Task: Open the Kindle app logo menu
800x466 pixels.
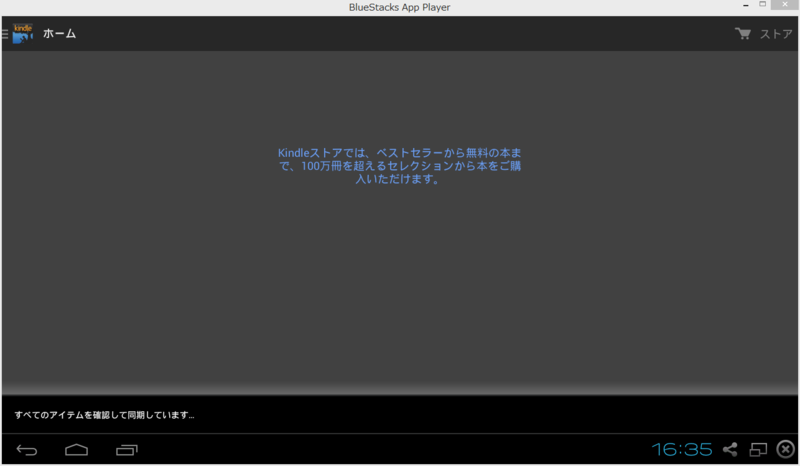Action: [23, 34]
